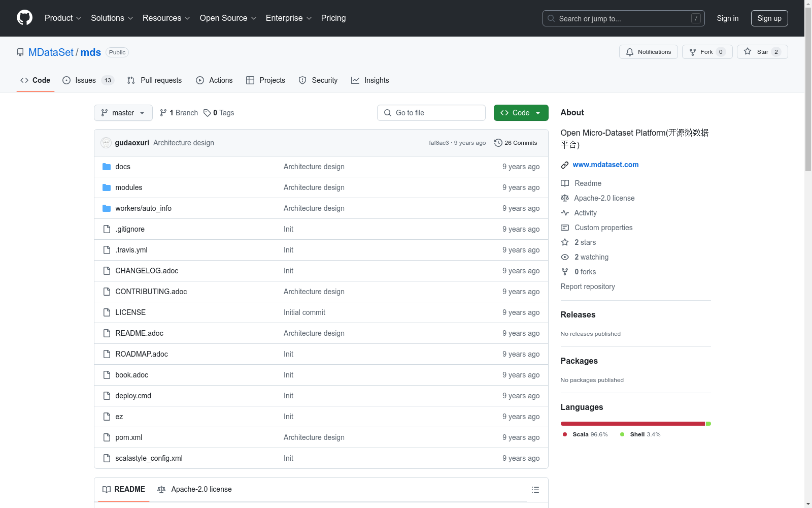Click the fork icon in Fork button
Viewport: 812px width, 508px height.
click(x=693, y=52)
